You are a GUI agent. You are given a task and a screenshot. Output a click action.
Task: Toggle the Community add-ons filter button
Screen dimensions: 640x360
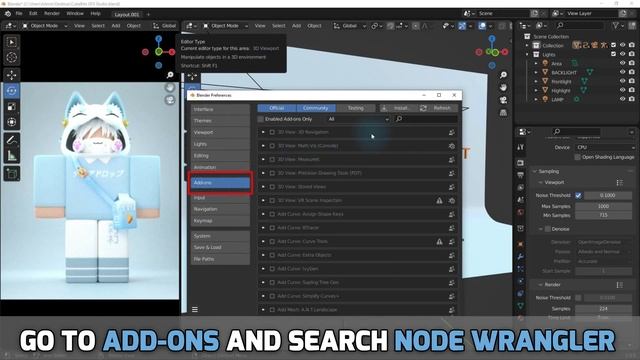pos(316,108)
